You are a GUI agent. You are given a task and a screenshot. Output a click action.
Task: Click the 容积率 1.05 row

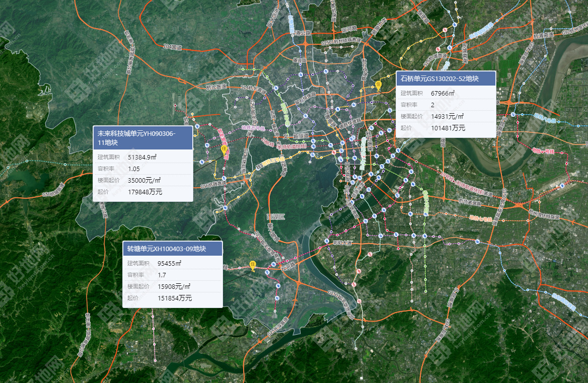[142, 169]
